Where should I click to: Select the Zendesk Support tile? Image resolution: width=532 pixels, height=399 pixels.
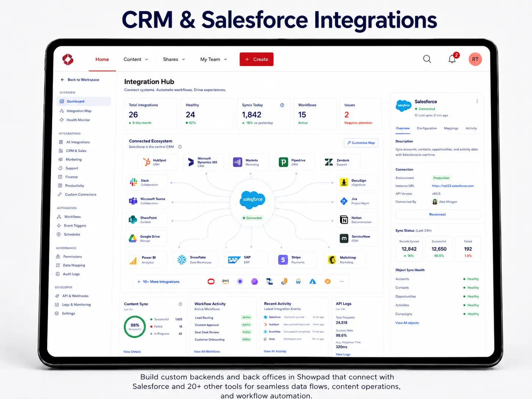coord(340,162)
